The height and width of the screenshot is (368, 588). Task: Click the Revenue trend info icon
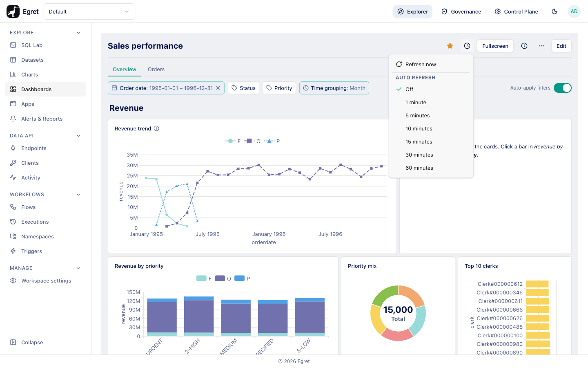pos(156,128)
